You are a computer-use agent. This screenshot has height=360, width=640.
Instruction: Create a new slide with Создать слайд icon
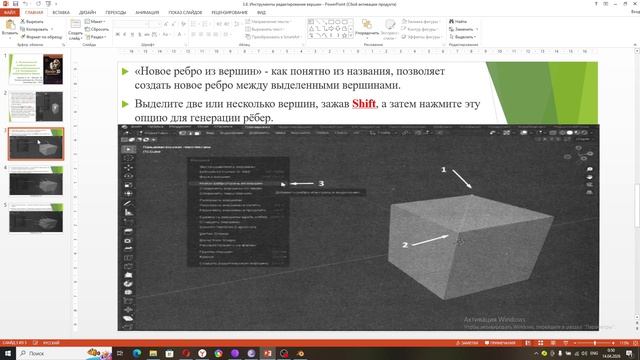[76, 24]
